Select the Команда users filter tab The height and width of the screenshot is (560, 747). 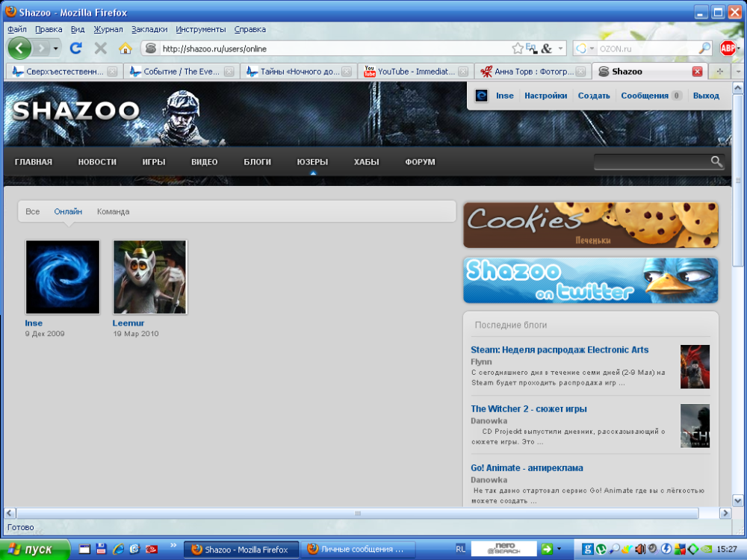pyautogui.click(x=113, y=211)
